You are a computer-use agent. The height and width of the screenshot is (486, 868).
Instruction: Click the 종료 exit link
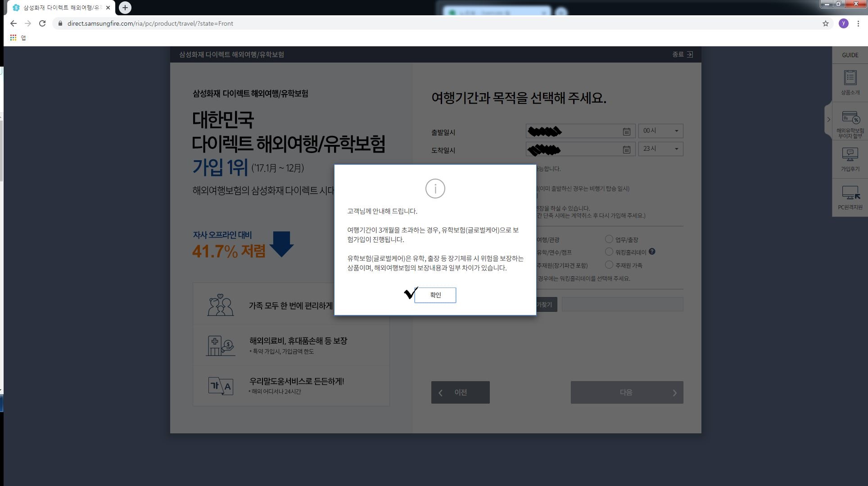click(x=683, y=54)
